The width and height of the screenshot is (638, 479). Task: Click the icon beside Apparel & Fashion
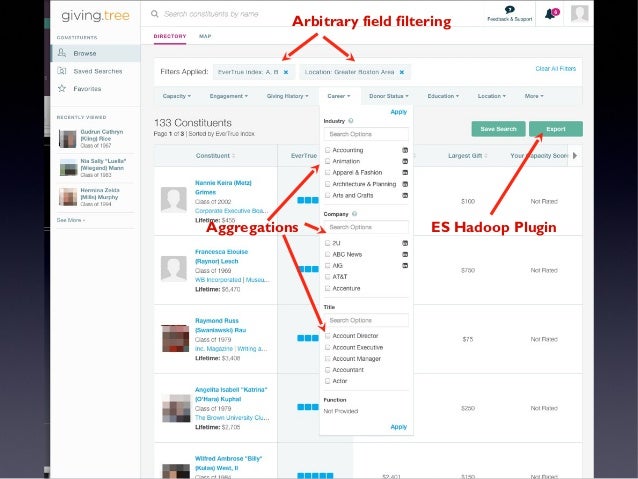(x=405, y=173)
